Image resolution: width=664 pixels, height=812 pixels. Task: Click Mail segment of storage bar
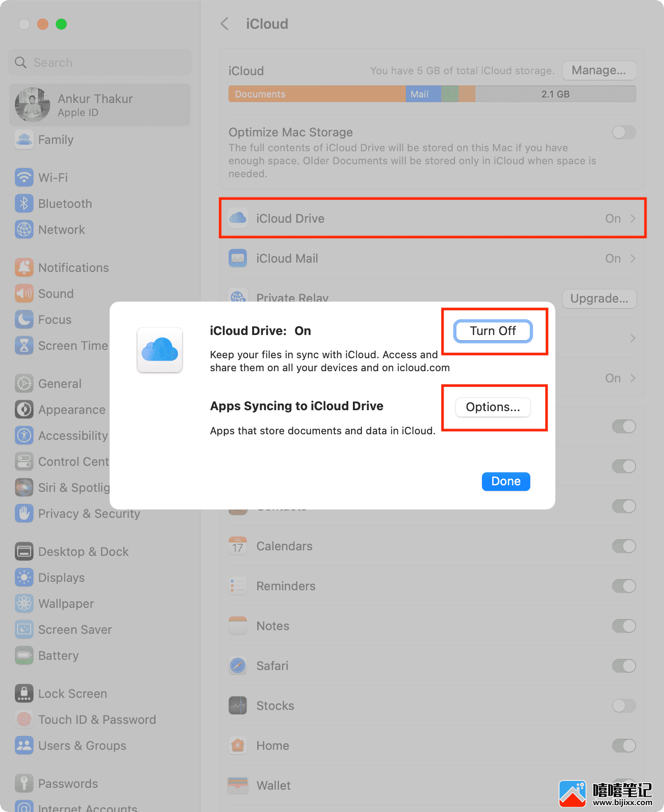(x=423, y=94)
